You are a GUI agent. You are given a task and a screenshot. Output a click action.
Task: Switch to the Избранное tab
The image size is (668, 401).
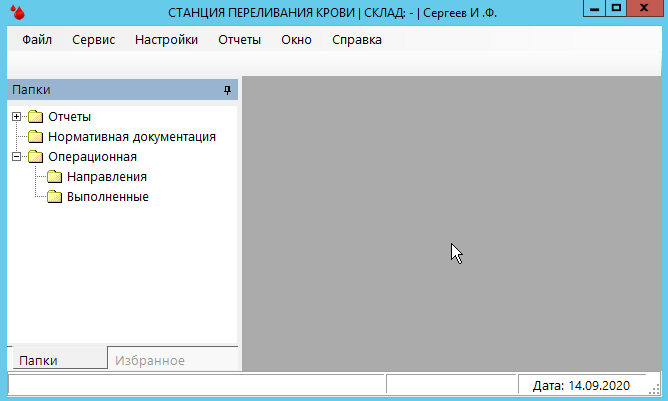[x=150, y=361]
